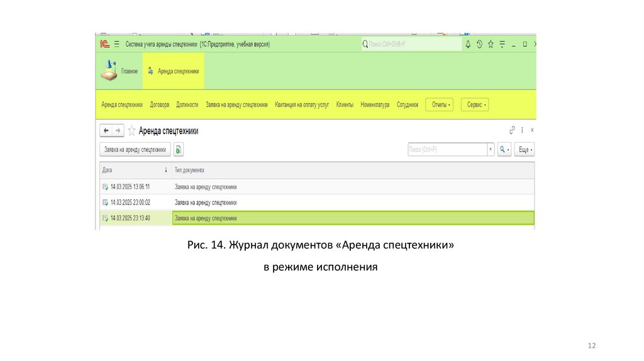
Task: Navigate back with the left arrow
Action: pos(106,131)
